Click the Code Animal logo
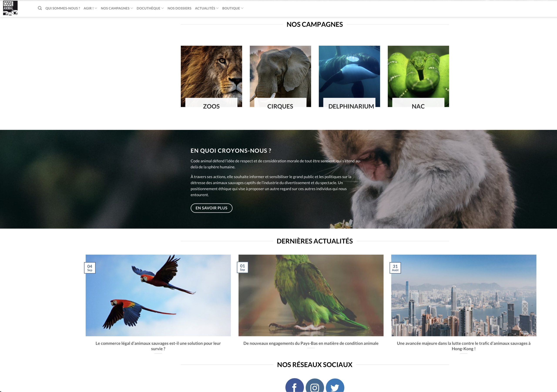The height and width of the screenshot is (392, 557). pos(10,8)
